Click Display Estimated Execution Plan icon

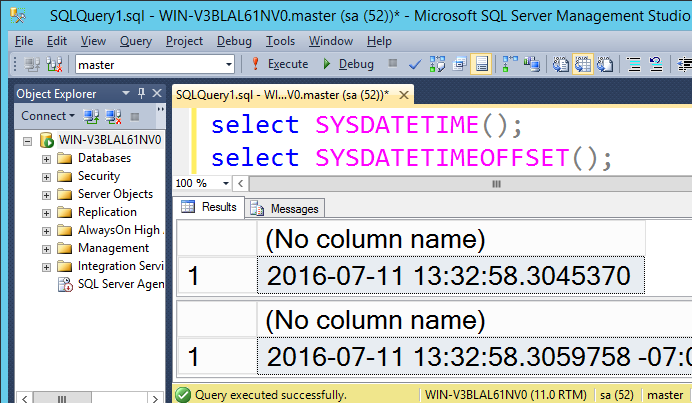tap(437, 64)
